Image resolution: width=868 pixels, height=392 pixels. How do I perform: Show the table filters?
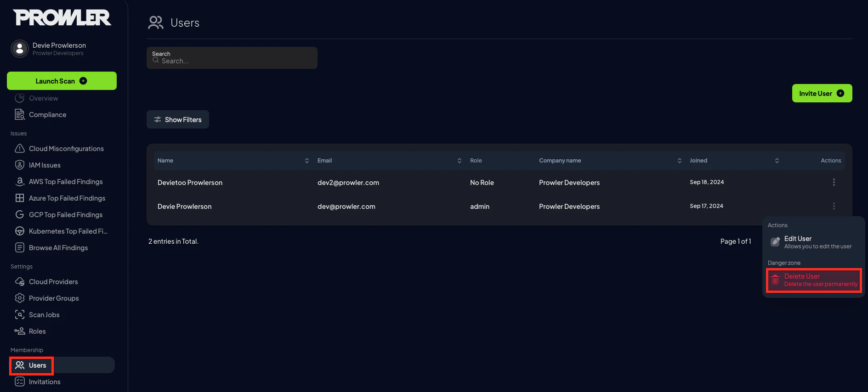(x=178, y=119)
